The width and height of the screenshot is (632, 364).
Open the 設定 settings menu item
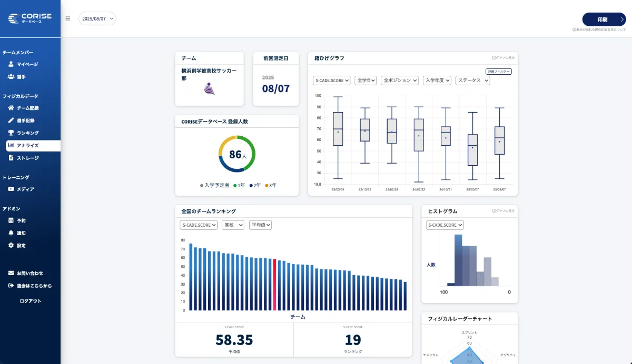[21, 246]
